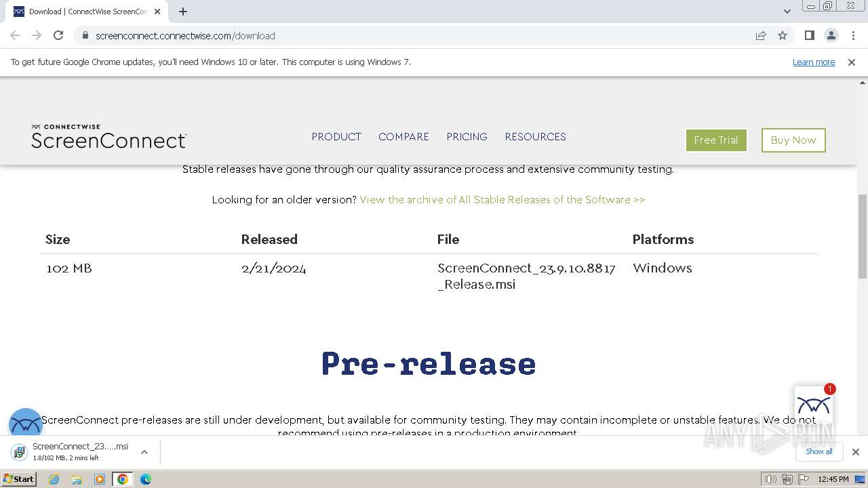Click the Pre-release heading
Image resolution: width=868 pixels, height=488 pixels.
click(429, 364)
